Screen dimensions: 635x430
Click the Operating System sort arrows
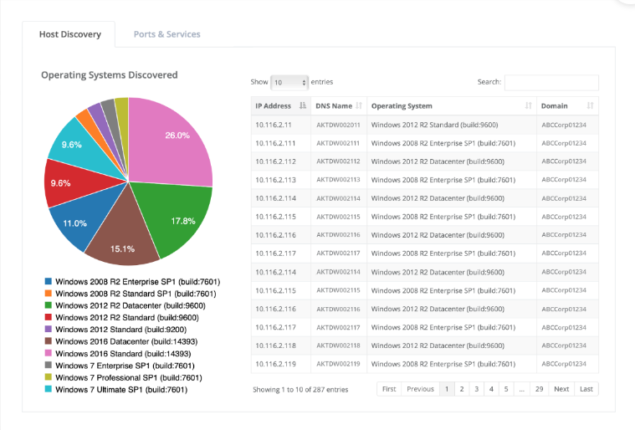pos(527,105)
